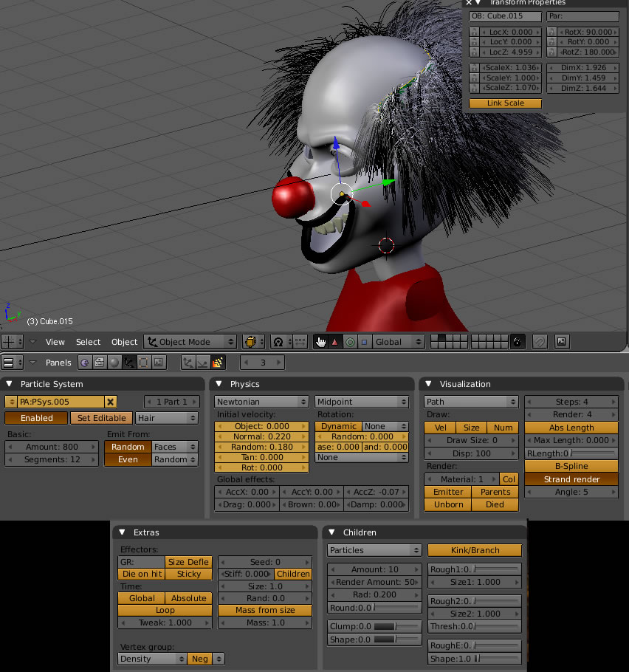Click the Amount: 800 number field
The width and height of the screenshot is (629, 672).
tap(52, 447)
